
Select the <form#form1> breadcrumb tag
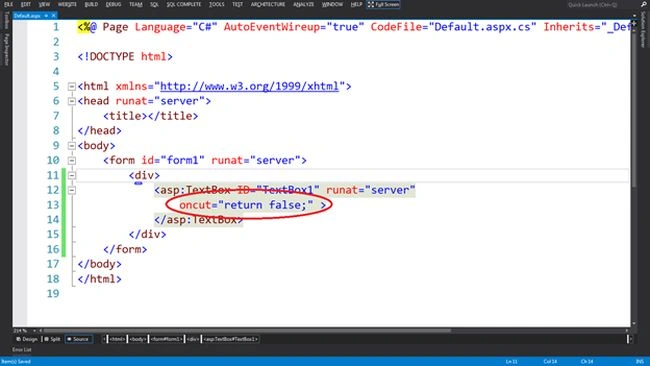pos(166,339)
